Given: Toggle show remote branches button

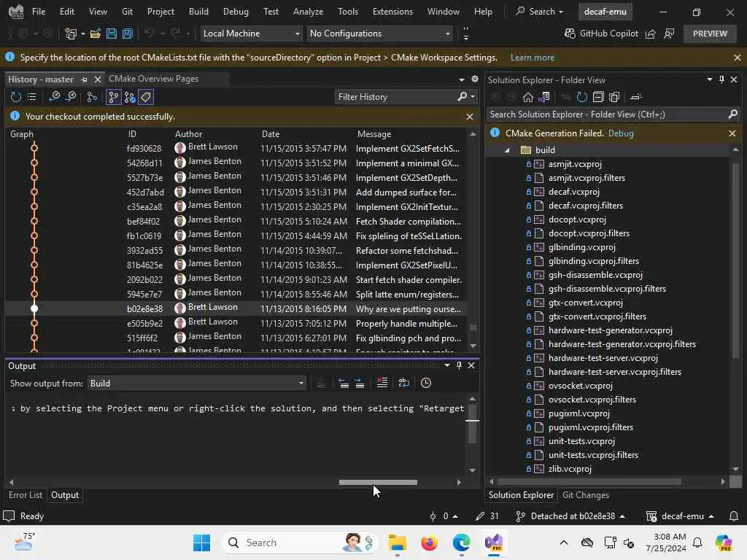Looking at the screenshot, I should (x=130, y=97).
